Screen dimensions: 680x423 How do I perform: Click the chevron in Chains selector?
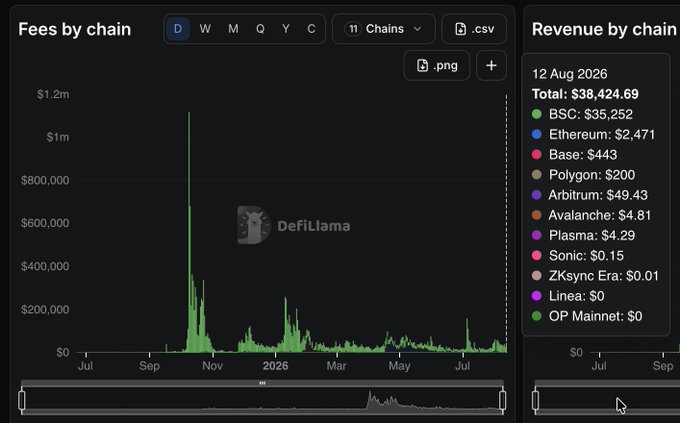click(x=418, y=29)
